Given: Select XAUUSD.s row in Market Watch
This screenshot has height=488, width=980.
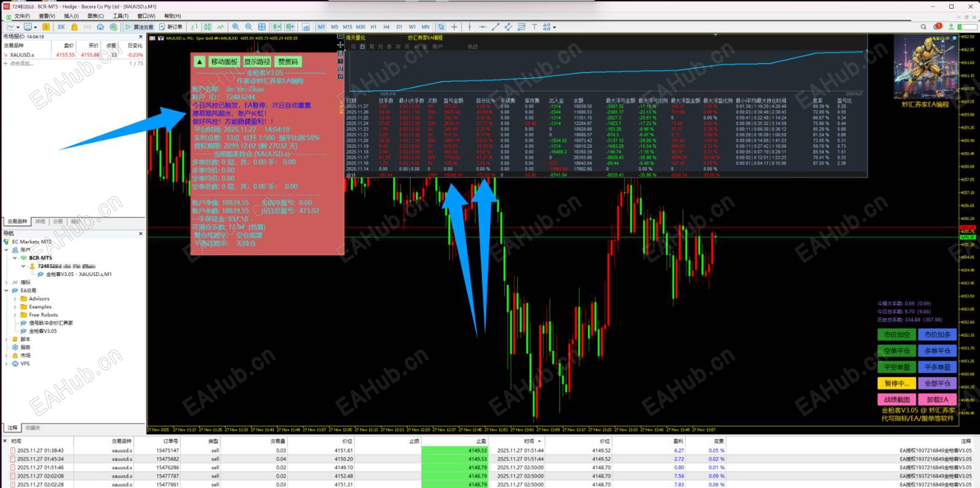Looking at the screenshot, I should point(73,55).
